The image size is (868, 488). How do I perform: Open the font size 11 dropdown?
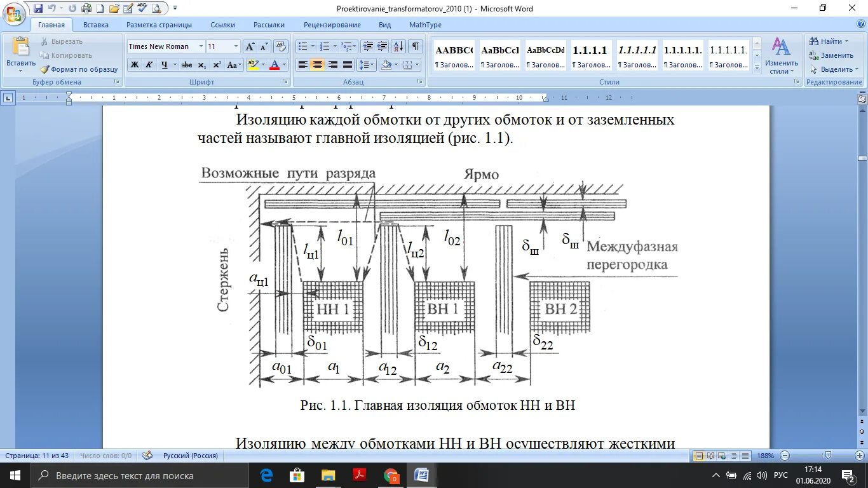point(236,46)
